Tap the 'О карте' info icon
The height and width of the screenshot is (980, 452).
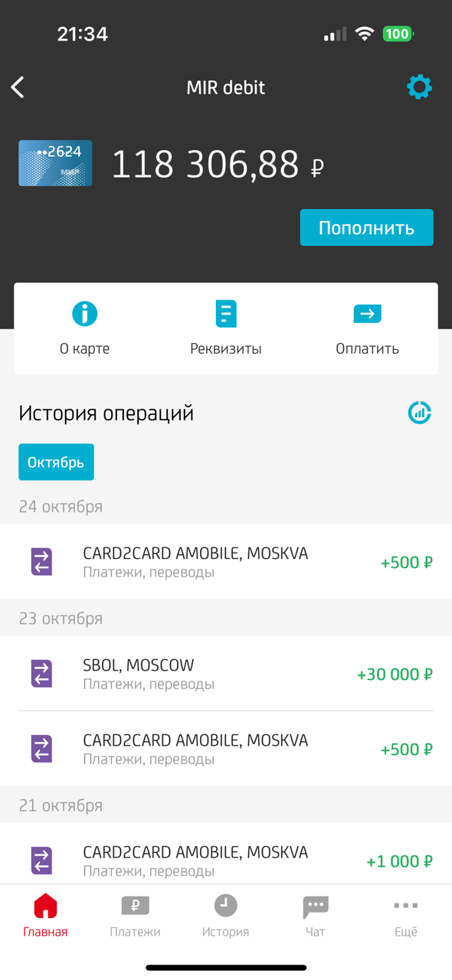84,313
